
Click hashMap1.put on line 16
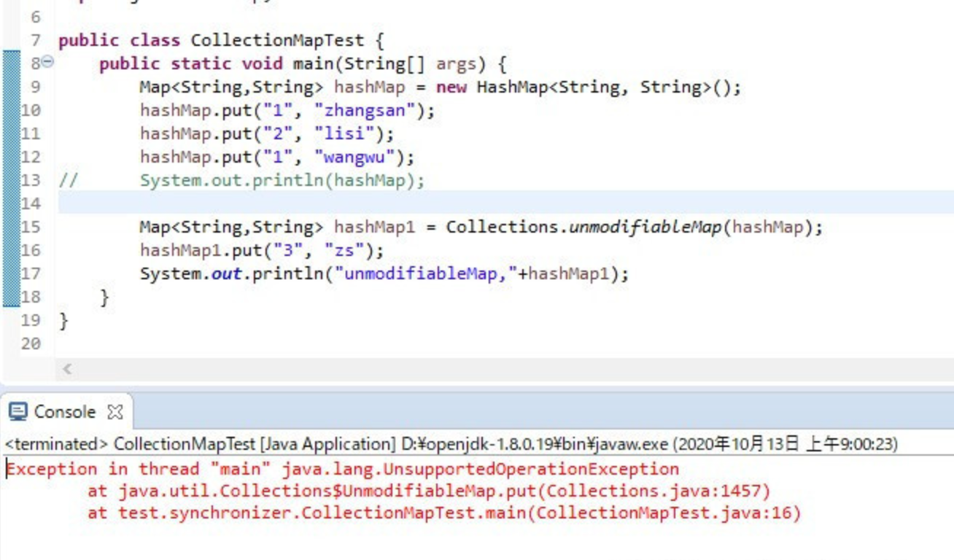pyautogui.click(x=201, y=250)
